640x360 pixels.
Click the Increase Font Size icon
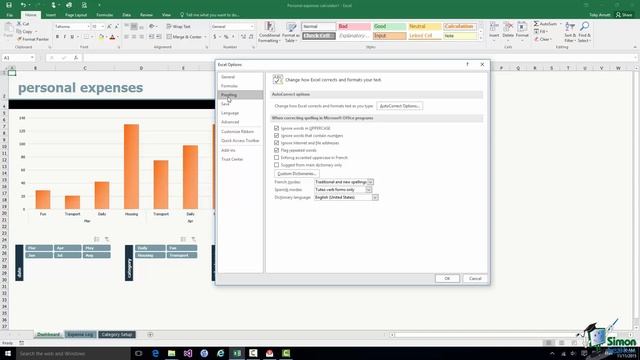tap(109, 26)
